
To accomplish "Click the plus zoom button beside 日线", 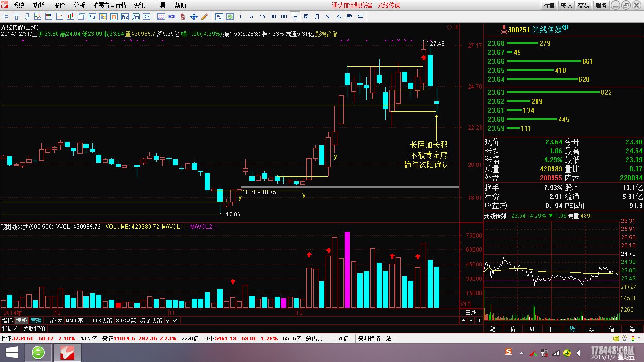I will tap(463, 321).
